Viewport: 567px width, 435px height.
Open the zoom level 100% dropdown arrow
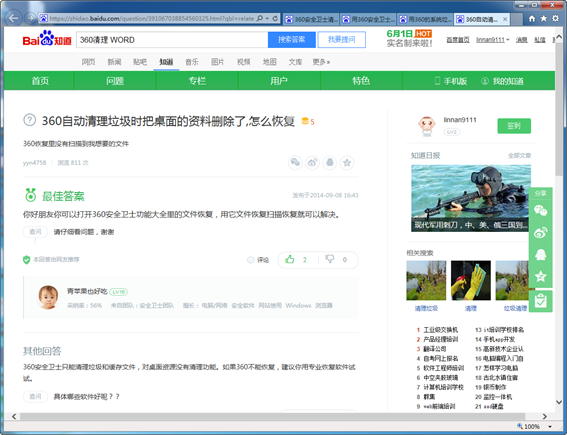(x=550, y=427)
